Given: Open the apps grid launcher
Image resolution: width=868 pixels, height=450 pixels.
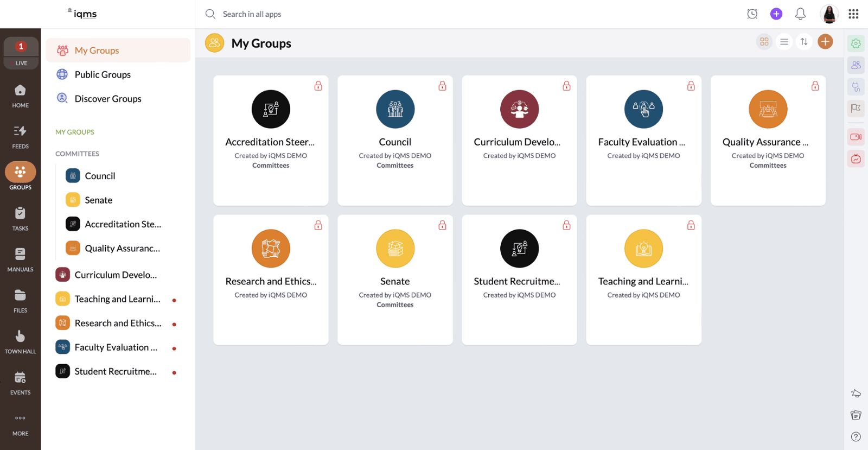Looking at the screenshot, I should tap(853, 14).
